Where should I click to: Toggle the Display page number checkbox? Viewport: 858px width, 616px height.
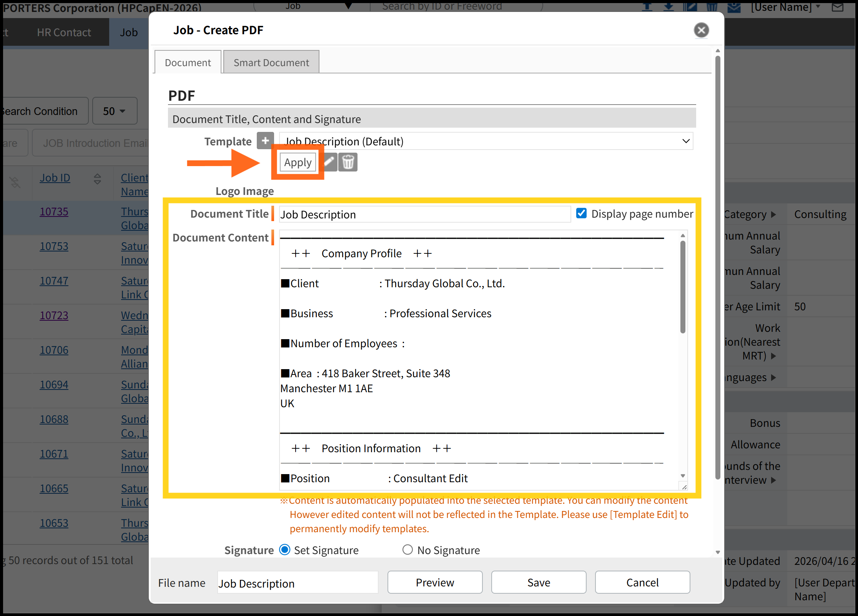(x=581, y=213)
